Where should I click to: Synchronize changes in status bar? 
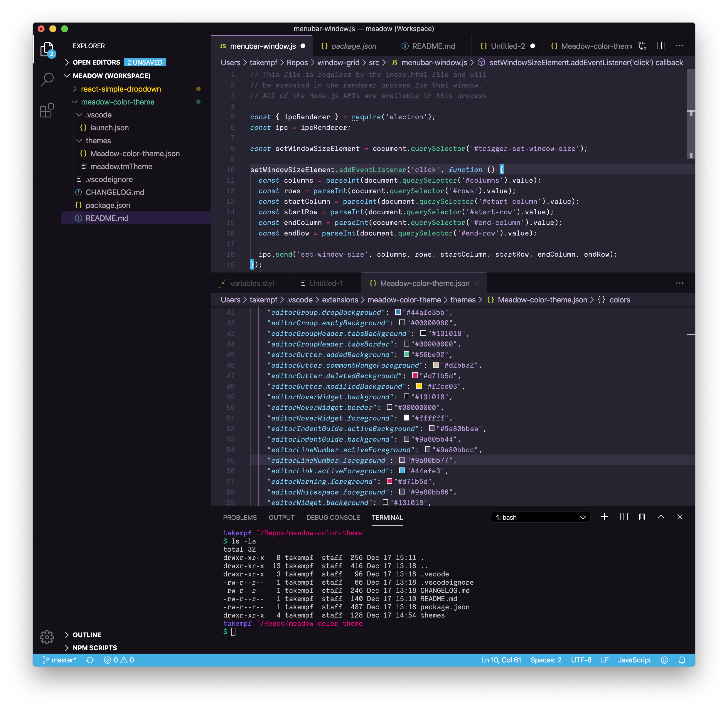[90, 660]
